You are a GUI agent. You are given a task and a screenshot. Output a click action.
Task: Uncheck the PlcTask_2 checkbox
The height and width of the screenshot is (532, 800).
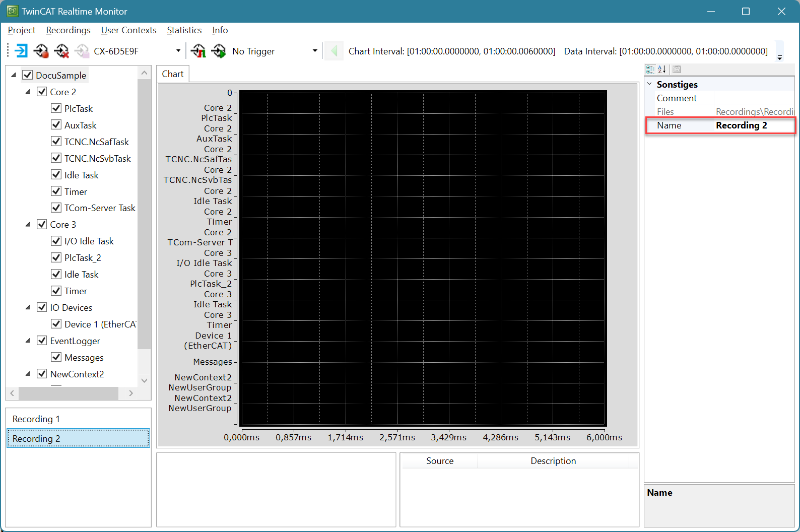[56, 257]
